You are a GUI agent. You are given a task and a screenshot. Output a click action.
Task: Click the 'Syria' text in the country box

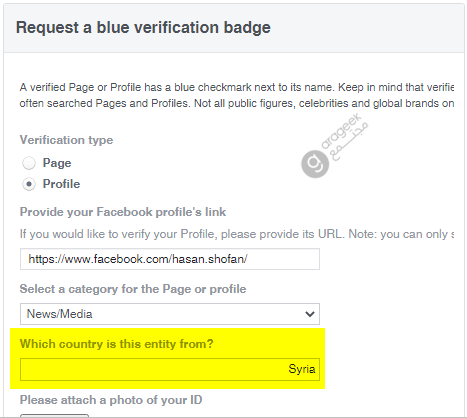[302, 369]
